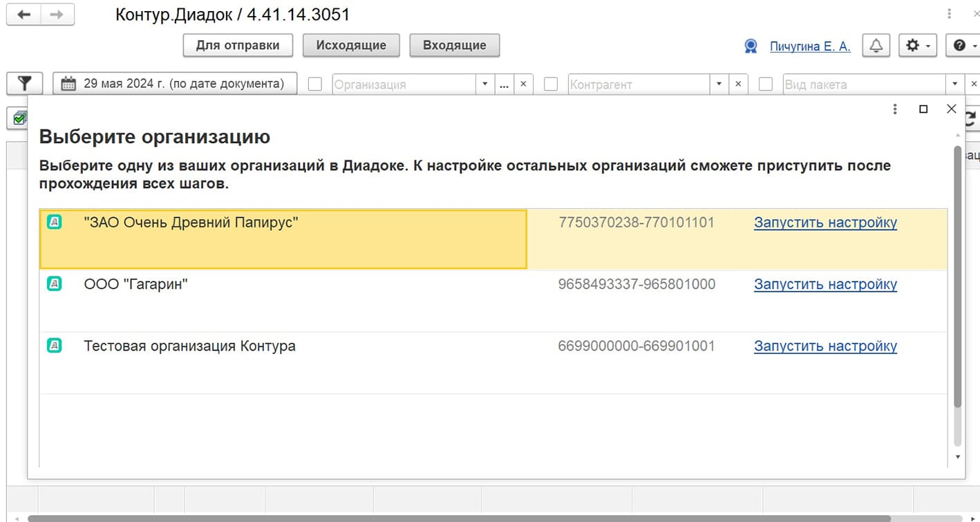Expand the Вид пакета dropdown arrow
Viewport: 980px width, 522px height.
point(955,84)
